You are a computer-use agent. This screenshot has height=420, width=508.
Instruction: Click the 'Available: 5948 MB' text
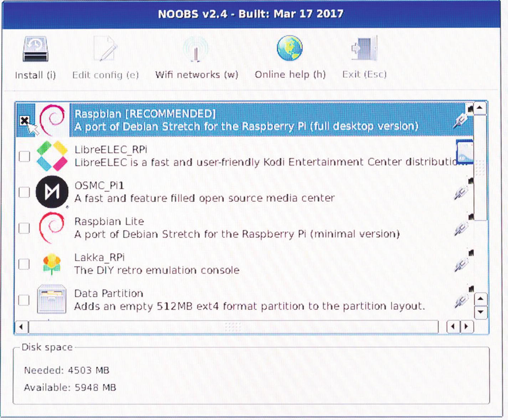pos(70,388)
